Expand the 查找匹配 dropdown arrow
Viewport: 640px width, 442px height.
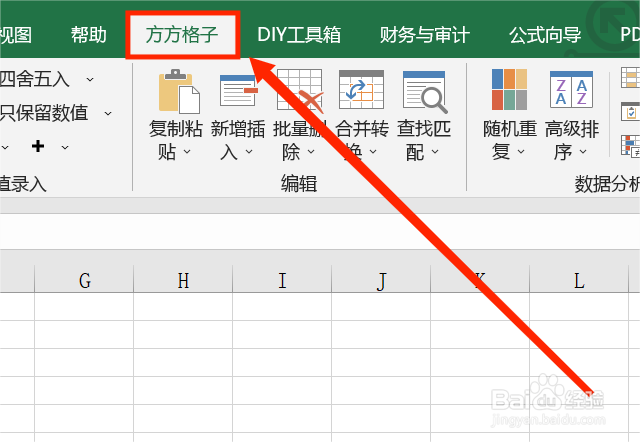[435, 152]
